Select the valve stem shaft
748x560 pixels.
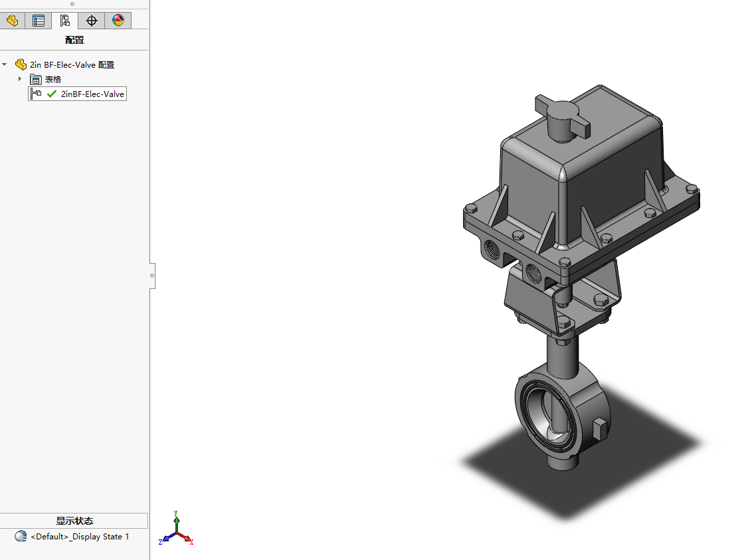coord(563,355)
